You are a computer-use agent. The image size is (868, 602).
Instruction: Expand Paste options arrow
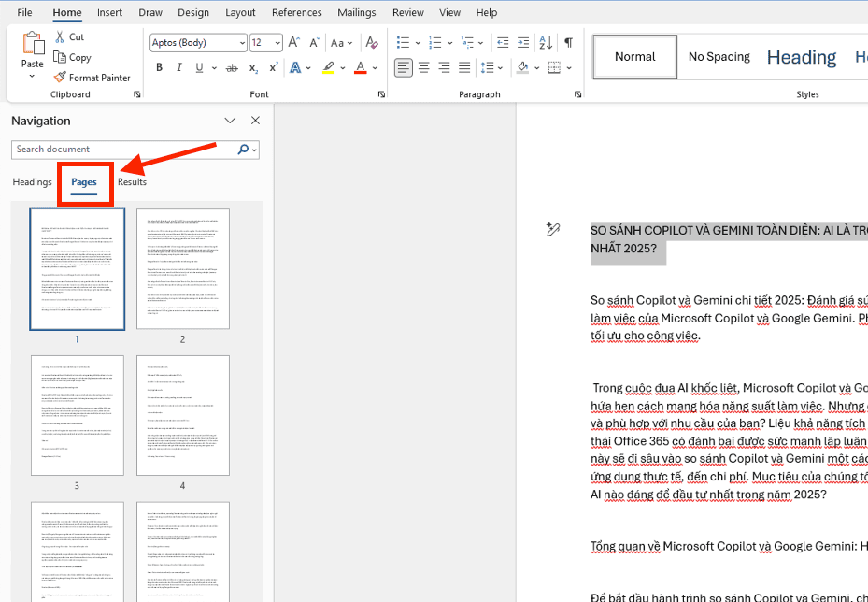(32, 76)
